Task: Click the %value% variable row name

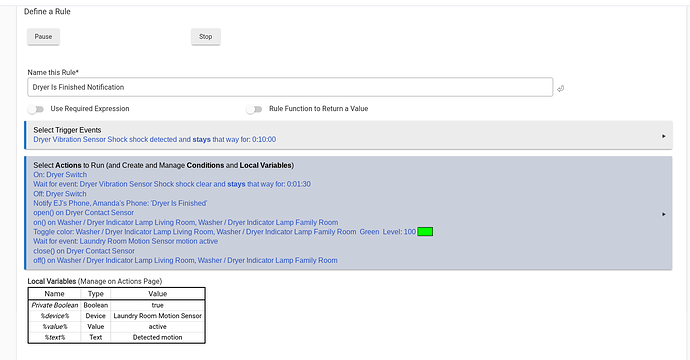Action: coord(55,327)
